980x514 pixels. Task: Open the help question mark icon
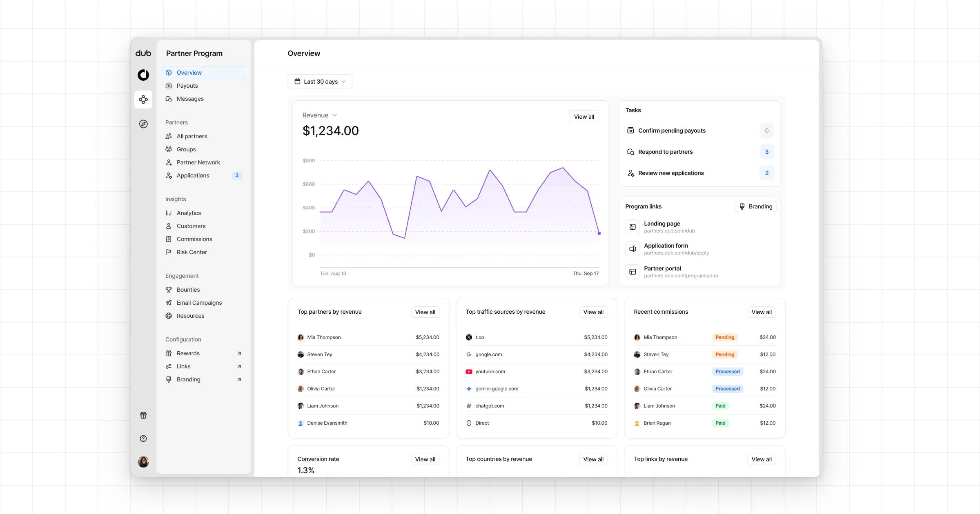(143, 439)
